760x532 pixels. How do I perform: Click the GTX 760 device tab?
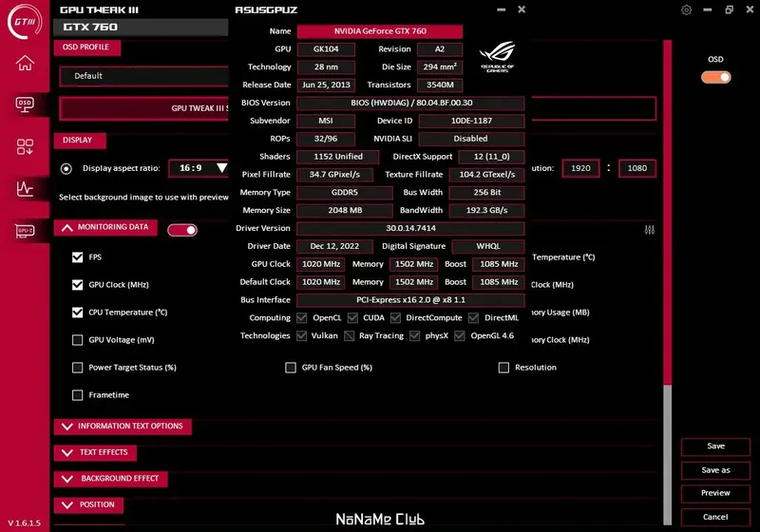click(141, 28)
